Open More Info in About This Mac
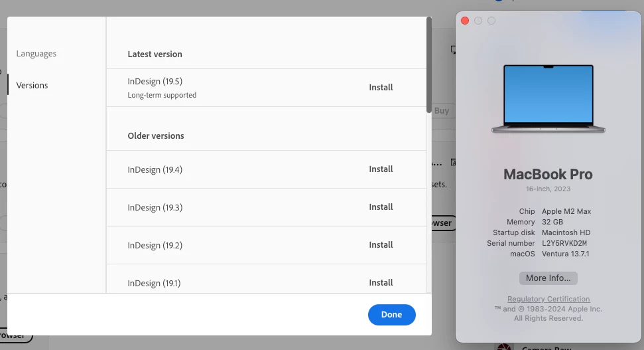This screenshot has height=350, width=644. 548,278
